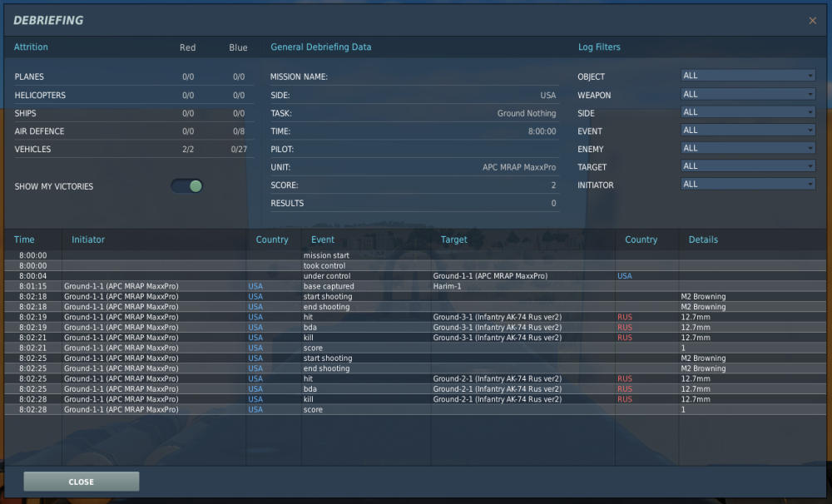Image resolution: width=832 pixels, height=504 pixels.
Task: Open the INITIATOR filter dropdown
Action: pos(747,185)
